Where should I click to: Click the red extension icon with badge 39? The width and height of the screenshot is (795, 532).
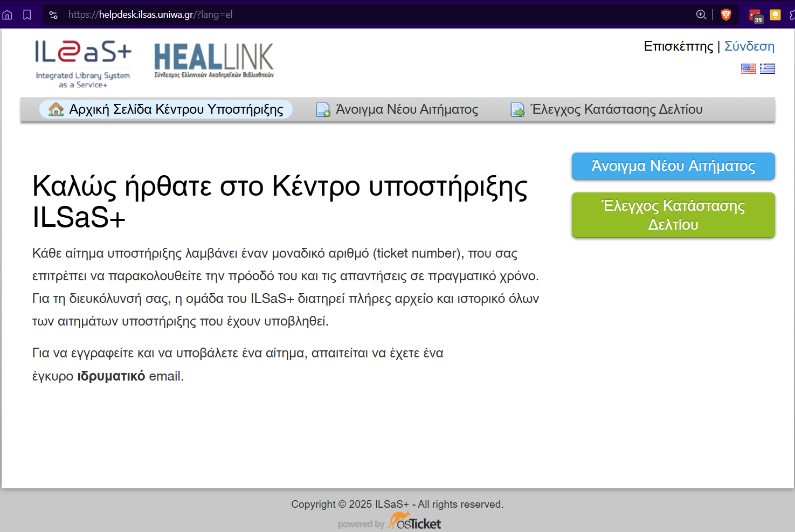pos(755,16)
